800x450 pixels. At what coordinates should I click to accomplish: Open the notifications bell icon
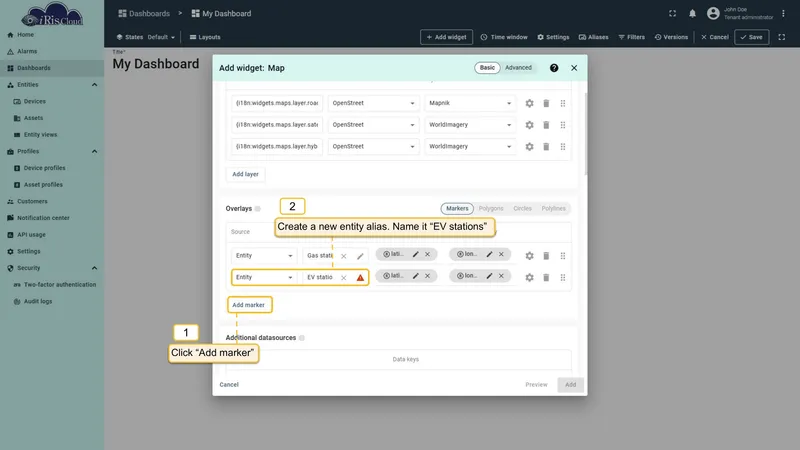pyautogui.click(x=692, y=14)
